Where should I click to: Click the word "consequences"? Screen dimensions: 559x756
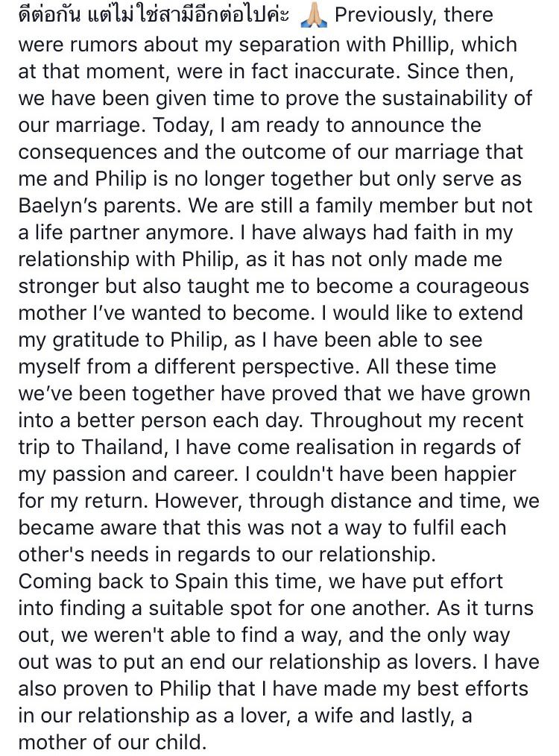tap(88, 152)
